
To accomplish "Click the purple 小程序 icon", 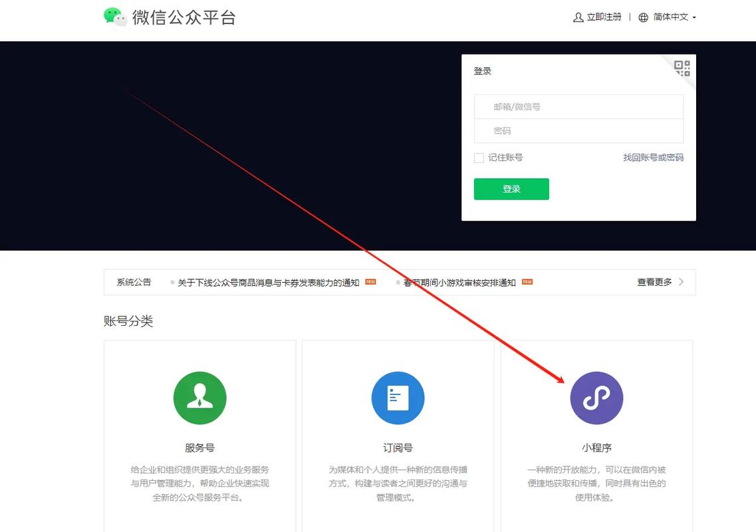I will (596, 398).
